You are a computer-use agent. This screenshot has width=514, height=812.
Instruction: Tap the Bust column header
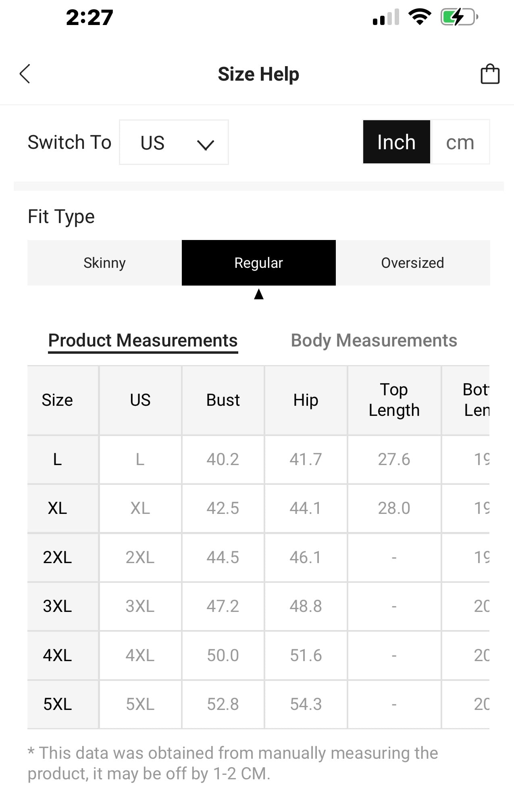223,400
